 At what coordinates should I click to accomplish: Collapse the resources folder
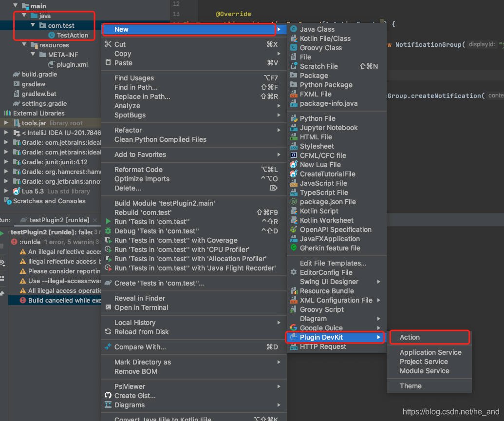pyautogui.click(x=24, y=45)
